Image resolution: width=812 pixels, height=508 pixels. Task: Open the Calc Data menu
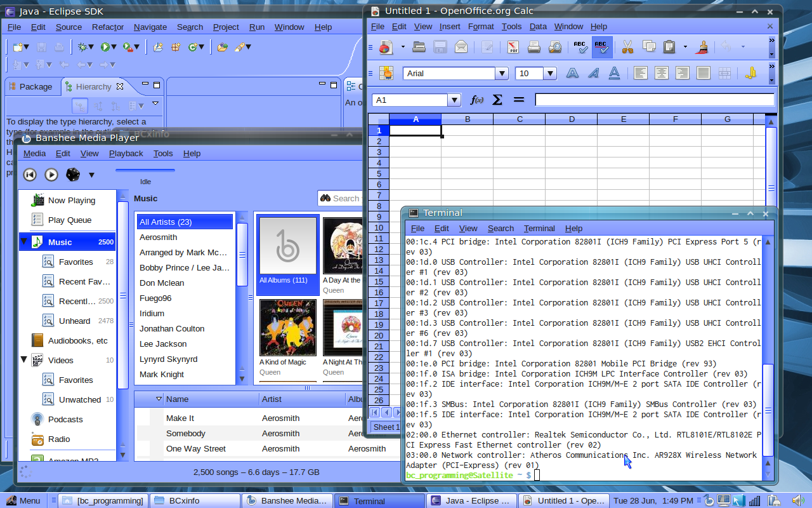(538, 27)
